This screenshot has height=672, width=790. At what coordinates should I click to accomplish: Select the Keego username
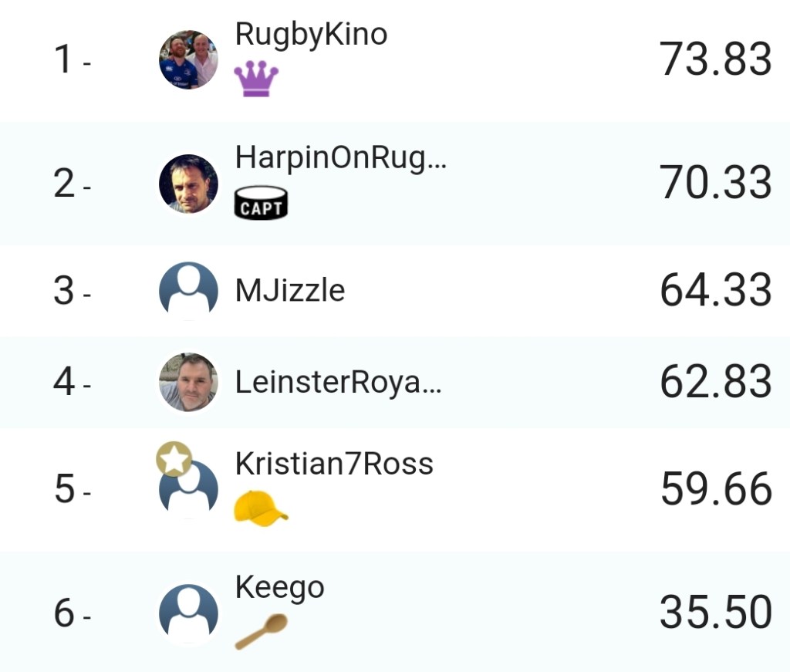coord(279,588)
